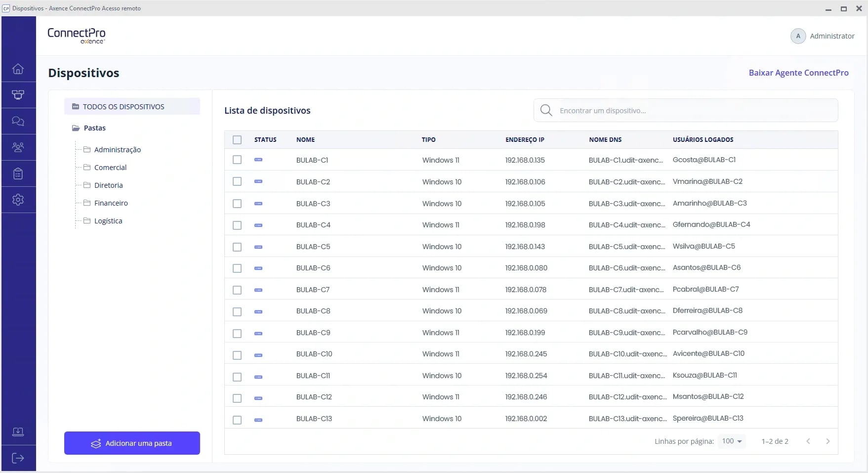
Task: Open the Settings gear sidebar icon
Action: [18, 200]
